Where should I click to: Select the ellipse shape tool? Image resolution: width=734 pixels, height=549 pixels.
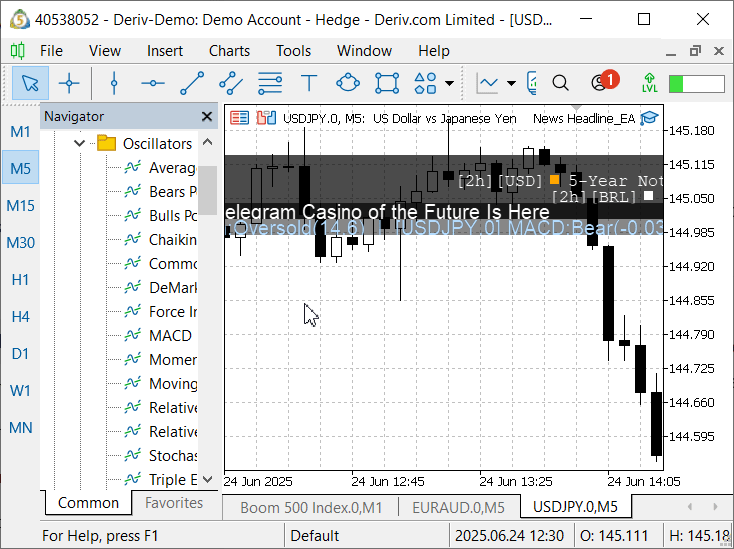(348, 83)
